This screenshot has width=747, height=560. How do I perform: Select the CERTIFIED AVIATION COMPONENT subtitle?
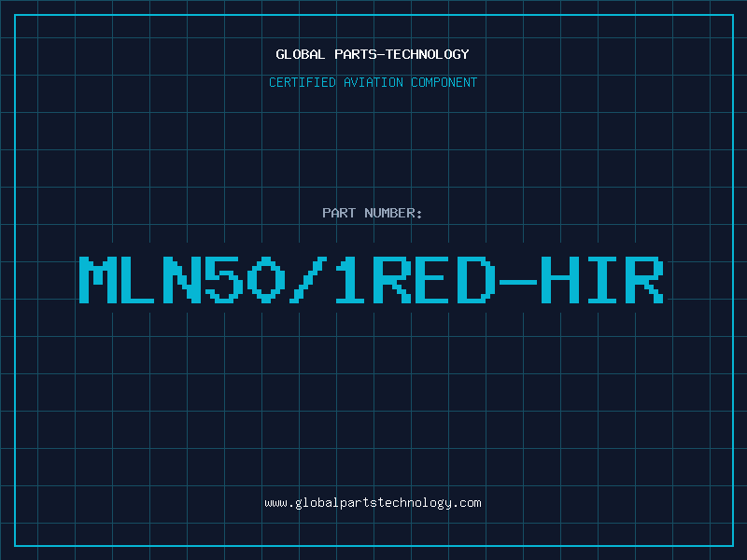coord(373,82)
